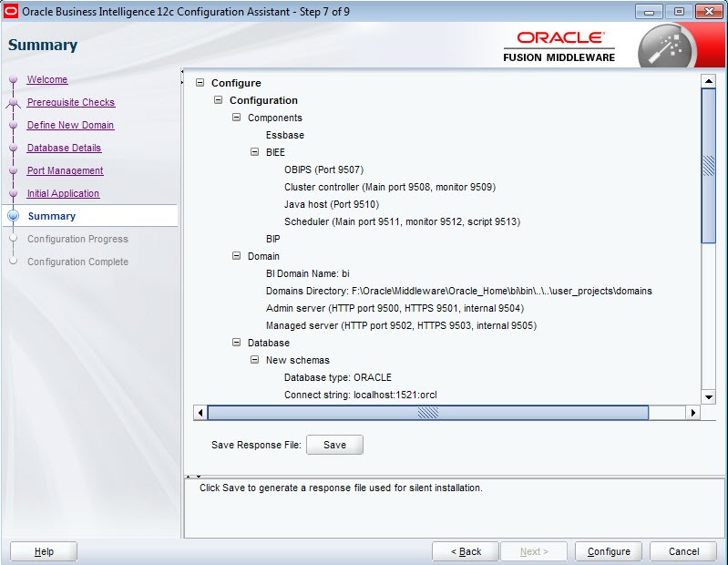The height and width of the screenshot is (565, 728).
Task: Click the Welcome step bullet icon
Action: [x=14, y=80]
